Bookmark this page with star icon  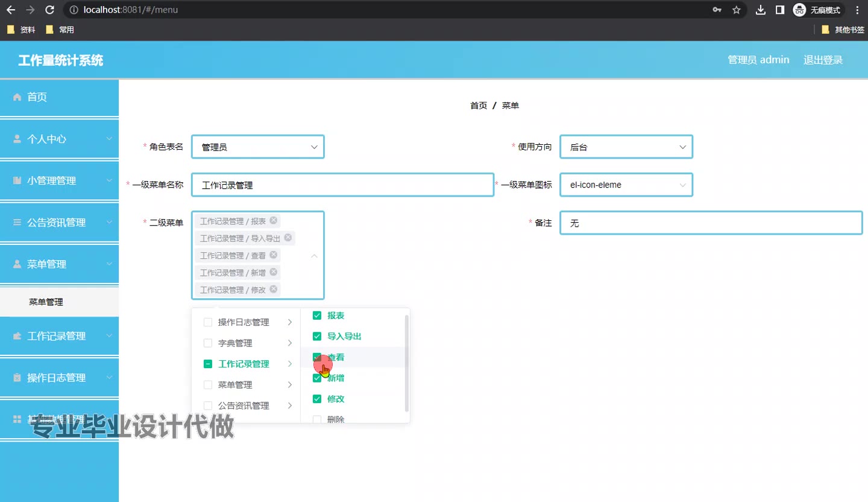[736, 10]
